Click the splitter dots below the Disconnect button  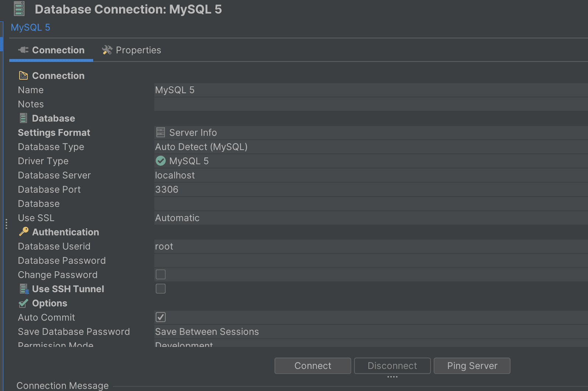(392, 377)
